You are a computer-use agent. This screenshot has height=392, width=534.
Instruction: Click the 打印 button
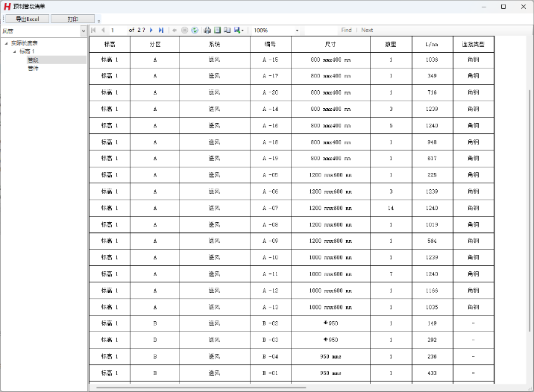click(72, 19)
